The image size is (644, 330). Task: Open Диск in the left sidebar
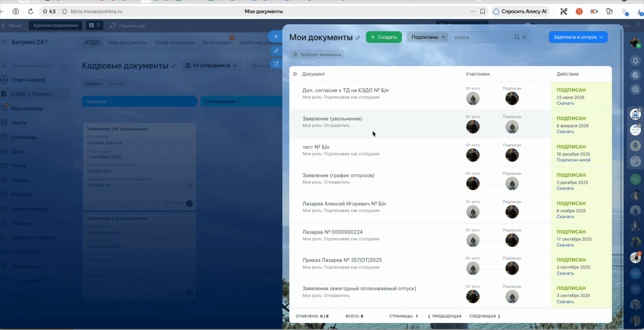coord(17,151)
